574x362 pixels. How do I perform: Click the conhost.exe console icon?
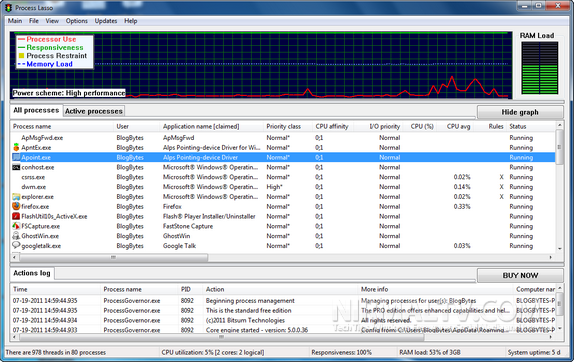(x=16, y=167)
